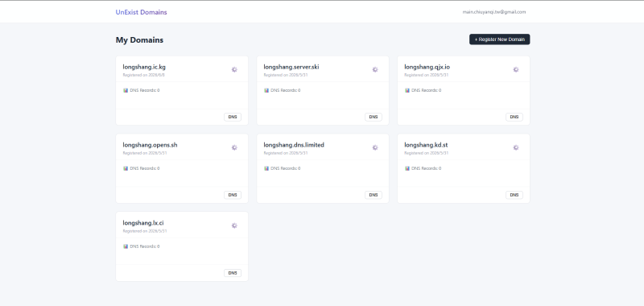
Task: Select the longshang.opens.sh domain title
Action: pyautogui.click(x=150, y=145)
